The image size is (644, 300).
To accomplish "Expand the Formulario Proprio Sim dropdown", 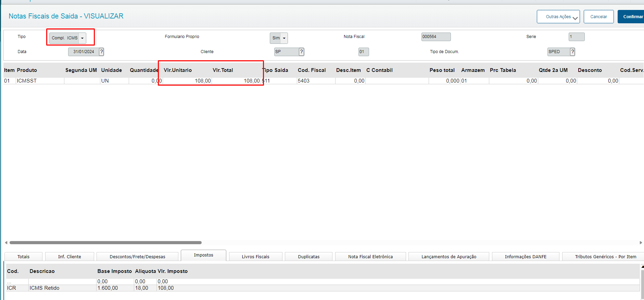I will [284, 38].
